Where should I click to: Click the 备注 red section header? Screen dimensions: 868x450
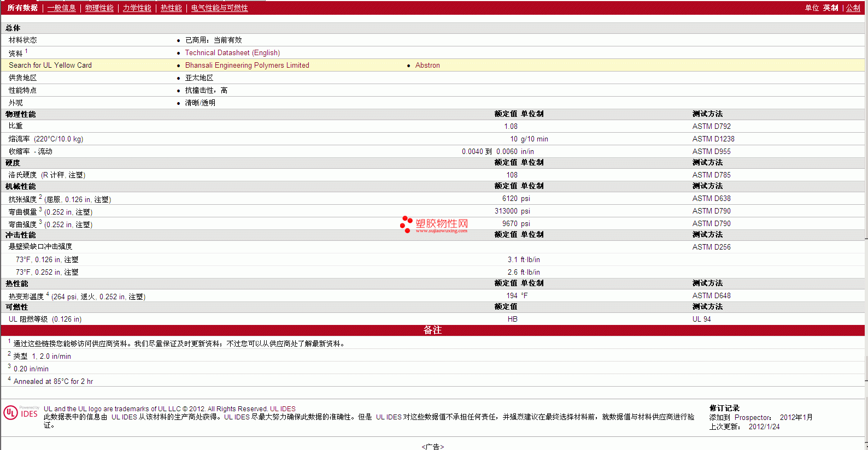pyautogui.click(x=432, y=330)
